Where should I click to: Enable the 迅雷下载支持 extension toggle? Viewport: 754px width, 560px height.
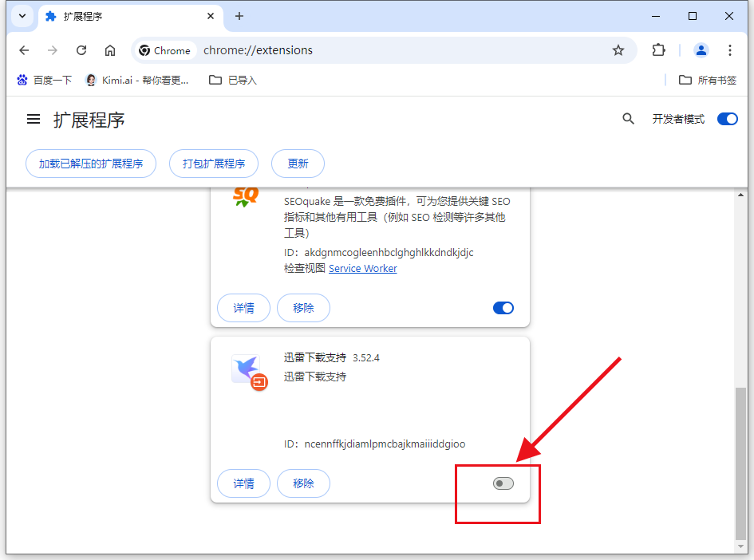[503, 483]
